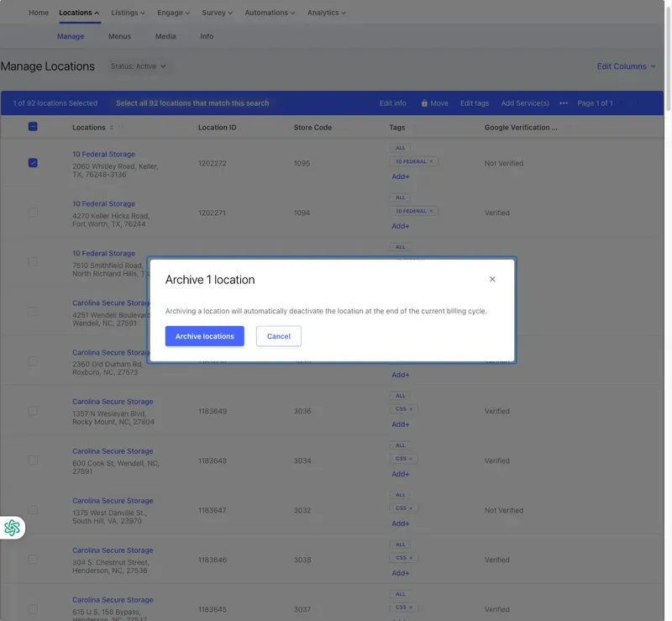The height and width of the screenshot is (621, 672).
Task: Close the Archive 1 location dialog
Action: pos(492,279)
